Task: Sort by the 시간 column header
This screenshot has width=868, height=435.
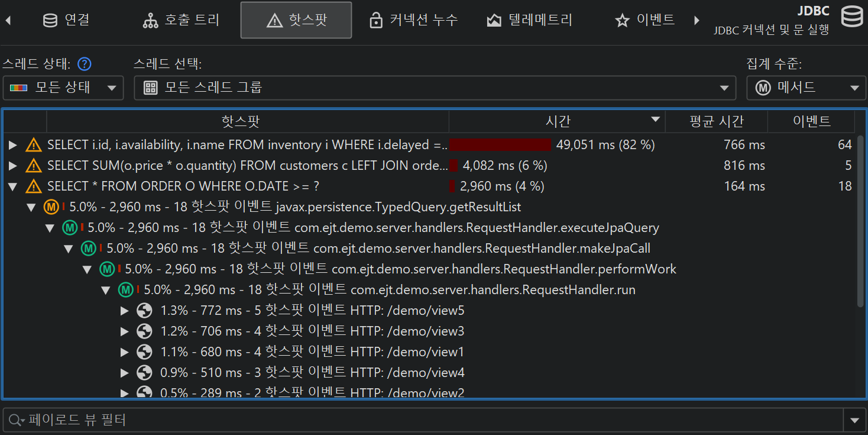Action: coord(557,122)
